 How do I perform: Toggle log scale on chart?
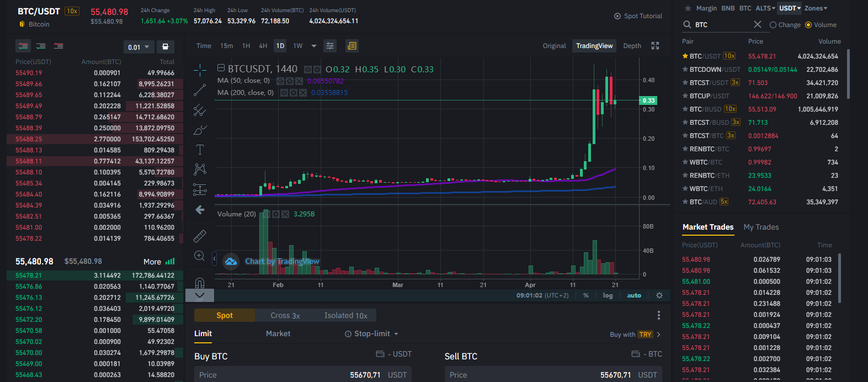608,295
